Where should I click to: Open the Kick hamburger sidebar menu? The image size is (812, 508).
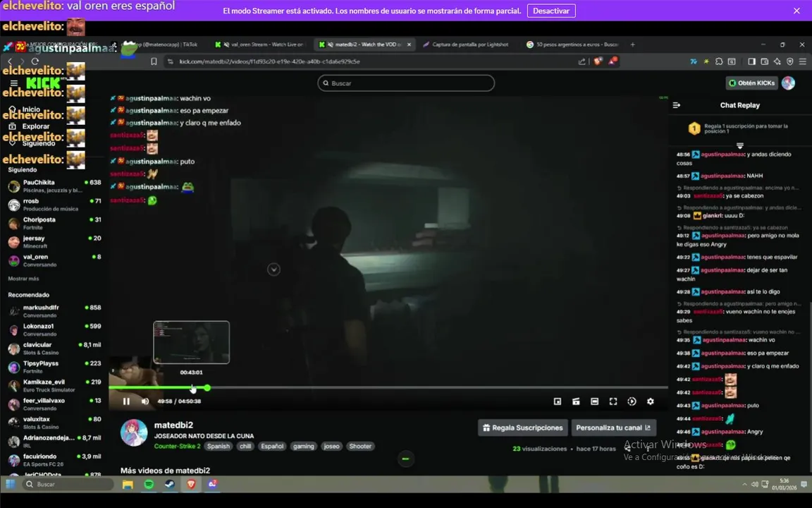tap(14, 83)
